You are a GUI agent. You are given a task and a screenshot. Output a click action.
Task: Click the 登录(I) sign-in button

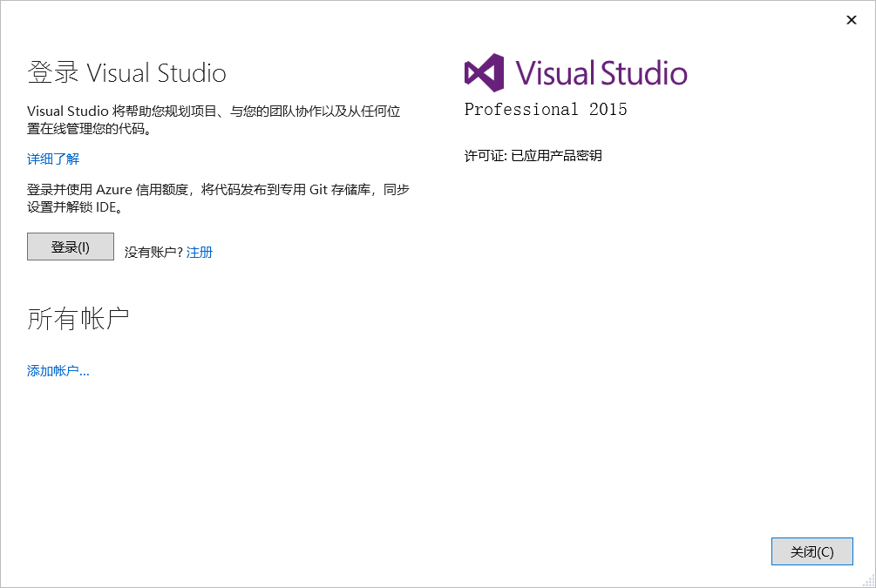click(71, 247)
